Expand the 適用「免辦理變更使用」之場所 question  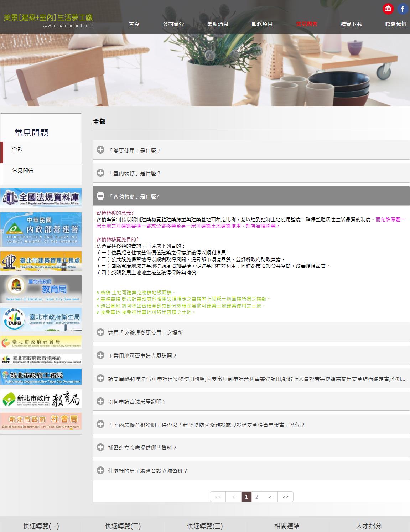coord(251,332)
